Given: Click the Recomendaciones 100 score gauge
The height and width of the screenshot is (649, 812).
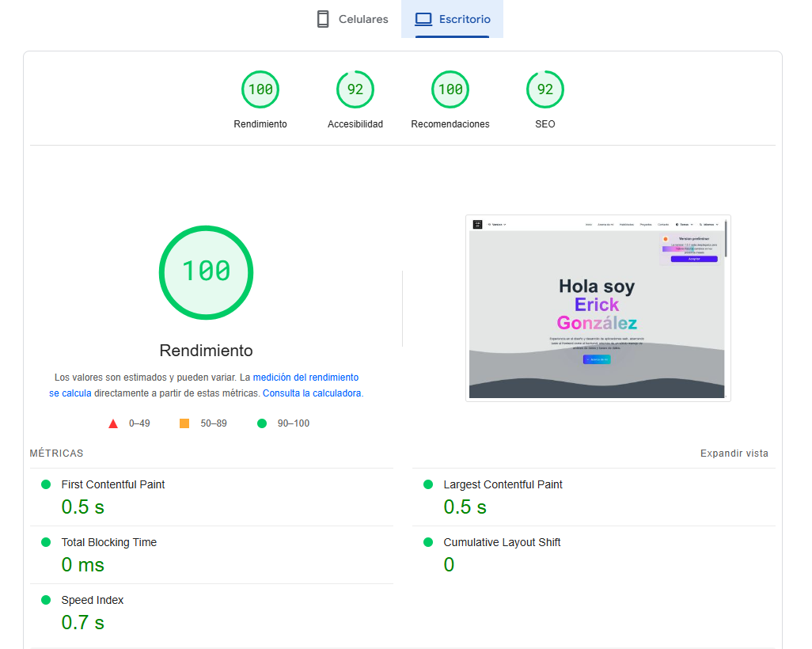Looking at the screenshot, I should tap(450, 89).
